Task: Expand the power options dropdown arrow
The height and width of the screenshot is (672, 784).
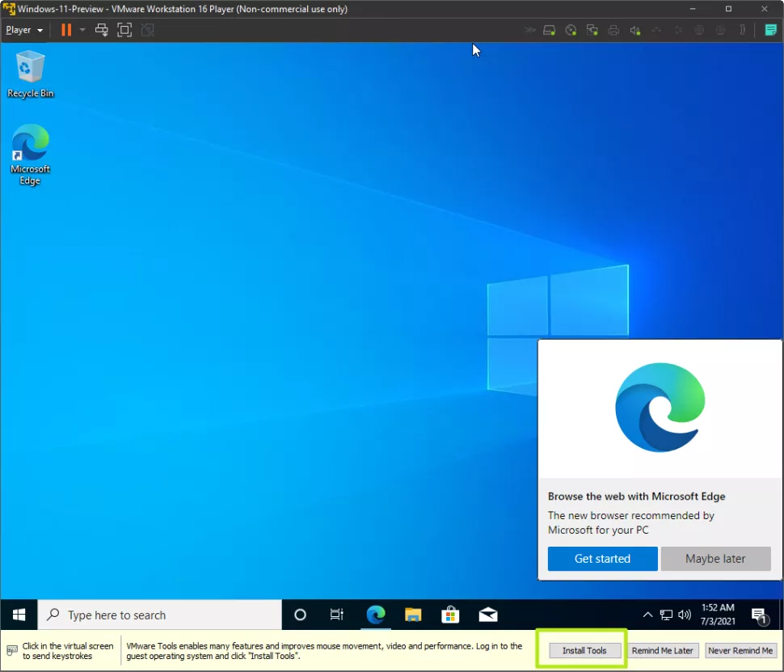Action: coord(82,30)
